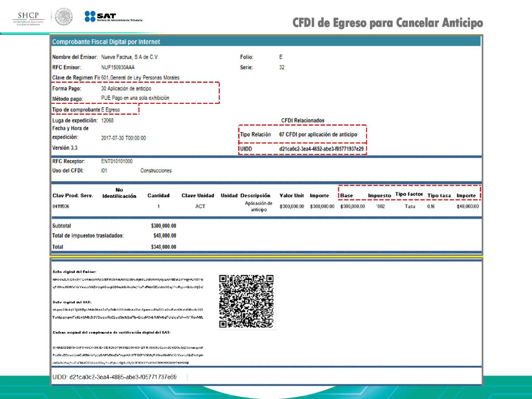Select '30 Aplicación de anticipo' value
Viewport: 532px width, 399px height.
[x=126, y=88]
